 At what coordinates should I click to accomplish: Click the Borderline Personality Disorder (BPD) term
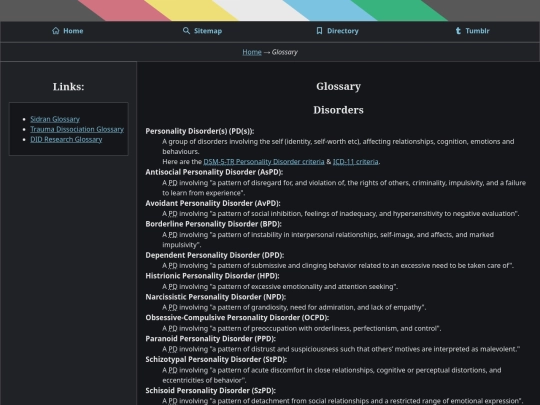click(x=213, y=224)
